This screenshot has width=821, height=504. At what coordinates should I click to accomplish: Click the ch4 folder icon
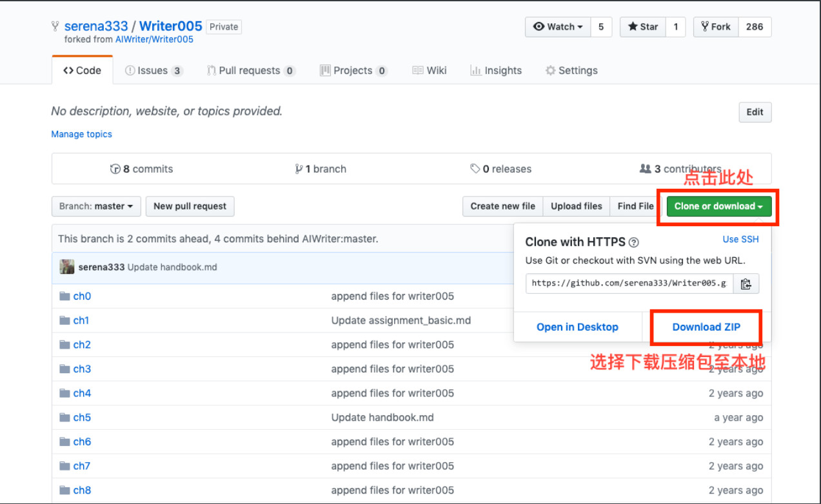coord(64,393)
